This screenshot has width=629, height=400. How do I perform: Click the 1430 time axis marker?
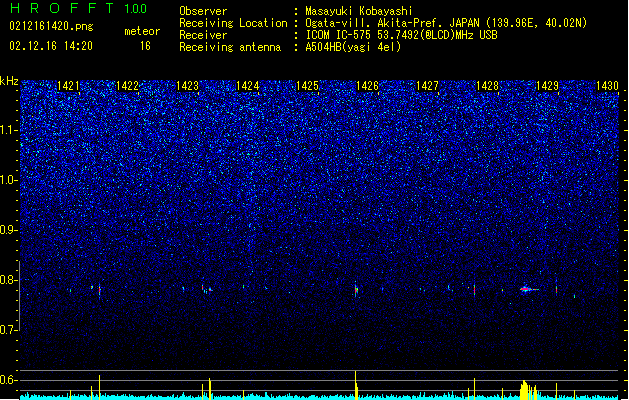point(607,86)
